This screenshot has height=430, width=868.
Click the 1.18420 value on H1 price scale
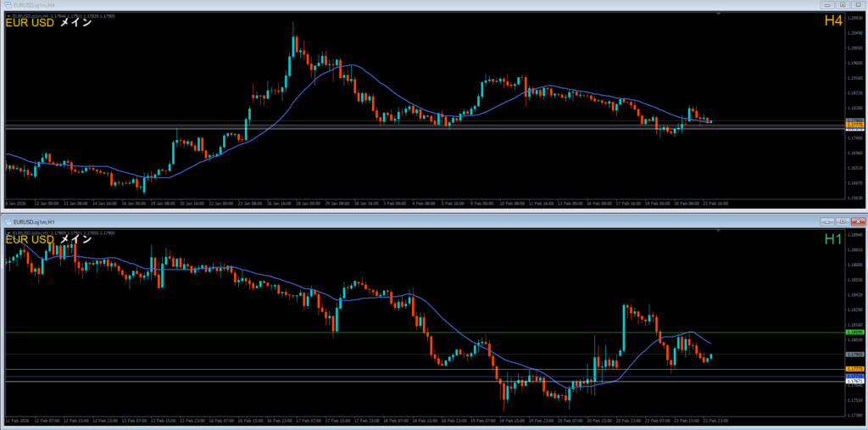point(854,295)
